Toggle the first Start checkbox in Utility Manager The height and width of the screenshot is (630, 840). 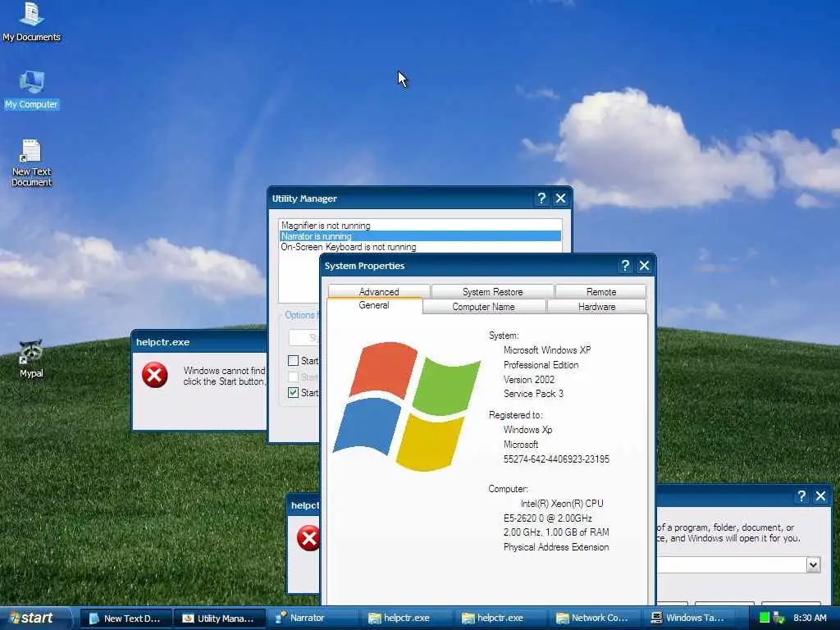click(293, 361)
